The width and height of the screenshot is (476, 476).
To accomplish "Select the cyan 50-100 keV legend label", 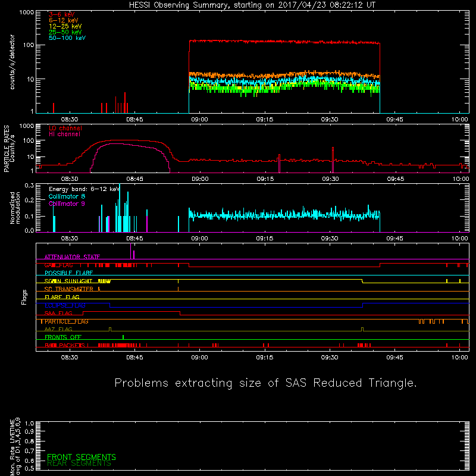I will pyautogui.click(x=67, y=38).
